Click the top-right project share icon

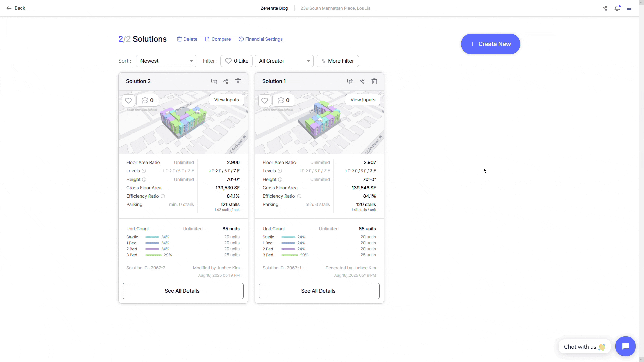[605, 8]
